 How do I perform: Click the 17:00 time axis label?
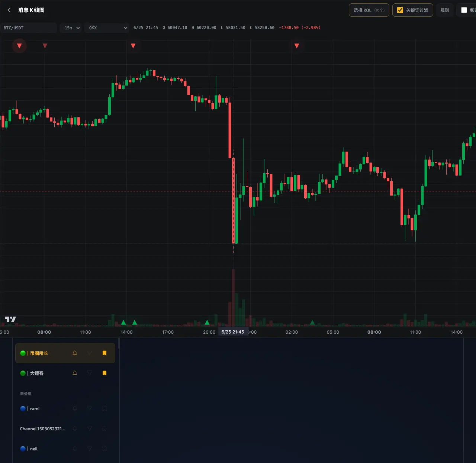pyautogui.click(x=168, y=332)
